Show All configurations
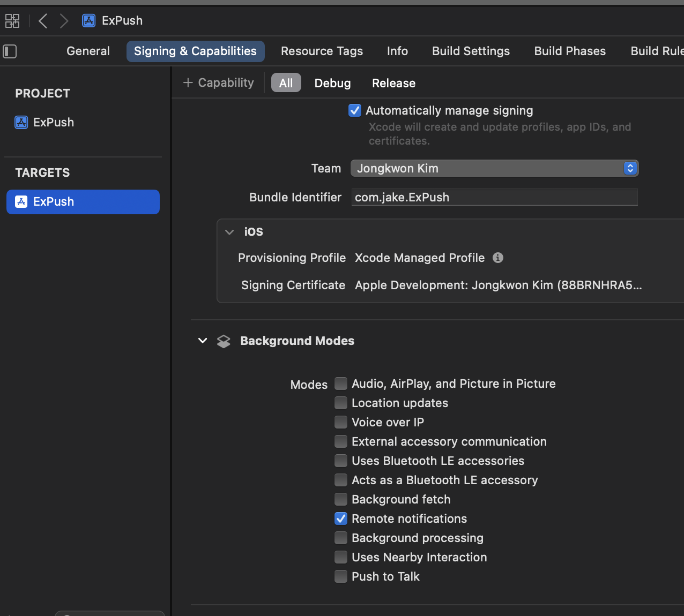Image resolution: width=684 pixels, height=616 pixels. pos(286,83)
